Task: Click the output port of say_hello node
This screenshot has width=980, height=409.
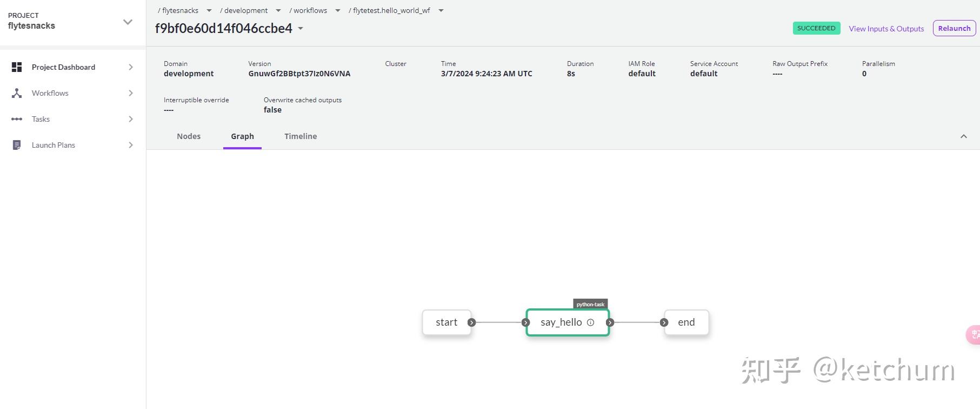Action: coord(610,322)
